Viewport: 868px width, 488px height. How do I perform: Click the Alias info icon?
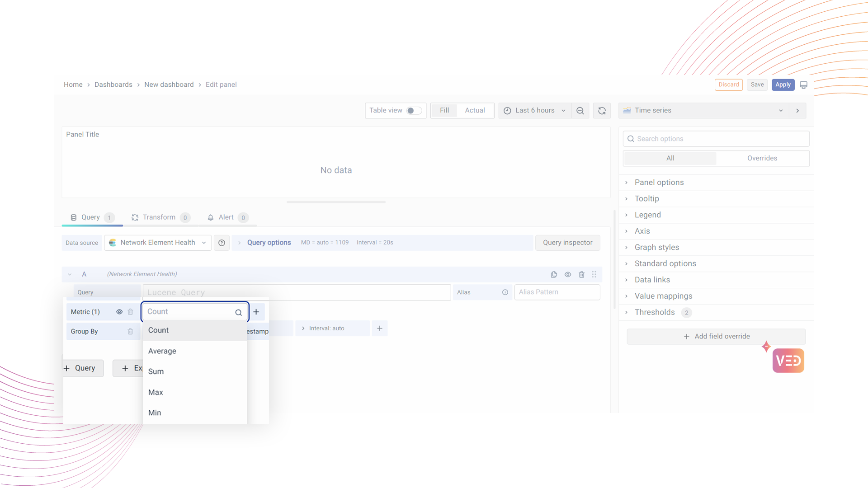(x=505, y=292)
